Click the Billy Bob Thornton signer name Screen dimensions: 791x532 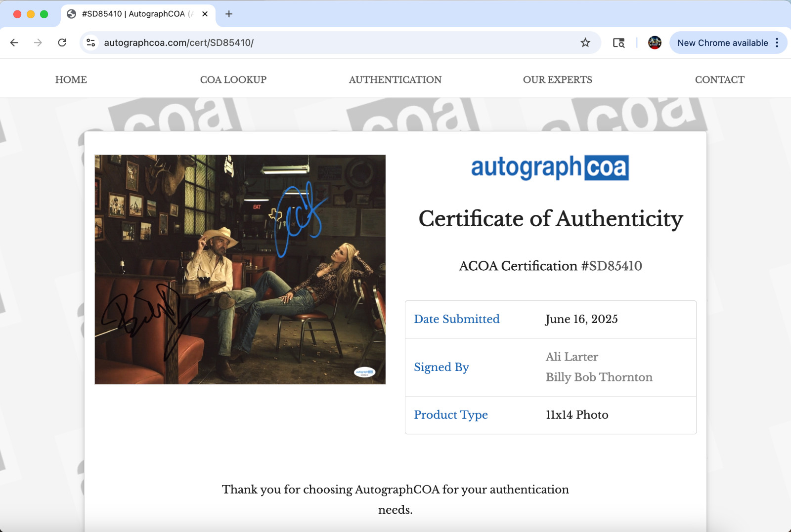coord(599,377)
